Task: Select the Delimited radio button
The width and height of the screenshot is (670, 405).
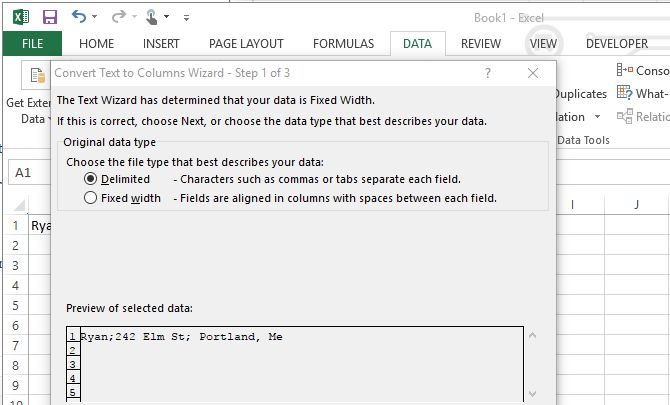Action: [x=91, y=179]
